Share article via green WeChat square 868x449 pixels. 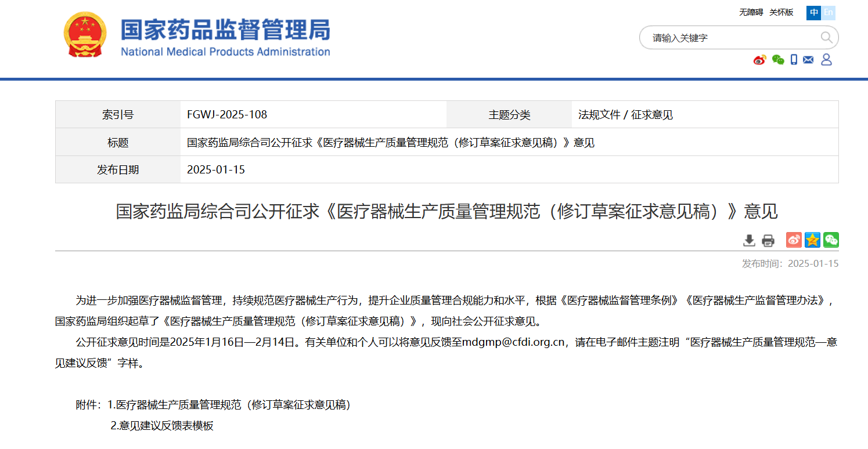pyautogui.click(x=831, y=240)
